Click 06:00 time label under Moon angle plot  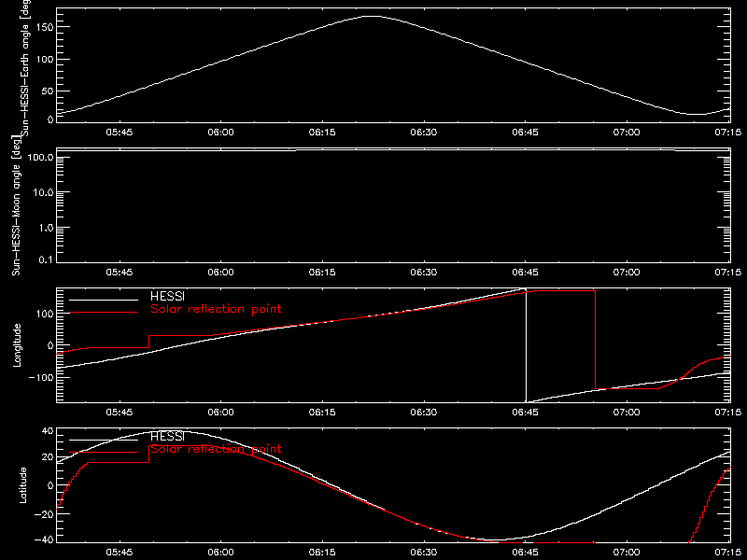click(x=220, y=272)
